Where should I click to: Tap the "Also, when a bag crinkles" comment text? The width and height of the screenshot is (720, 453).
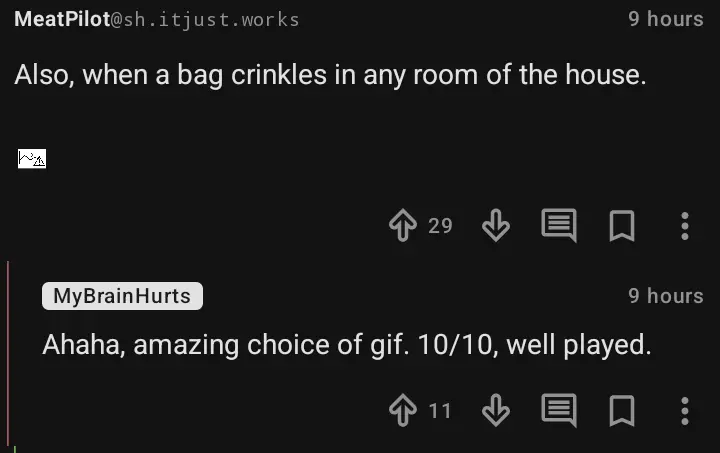click(x=330, y=76)
